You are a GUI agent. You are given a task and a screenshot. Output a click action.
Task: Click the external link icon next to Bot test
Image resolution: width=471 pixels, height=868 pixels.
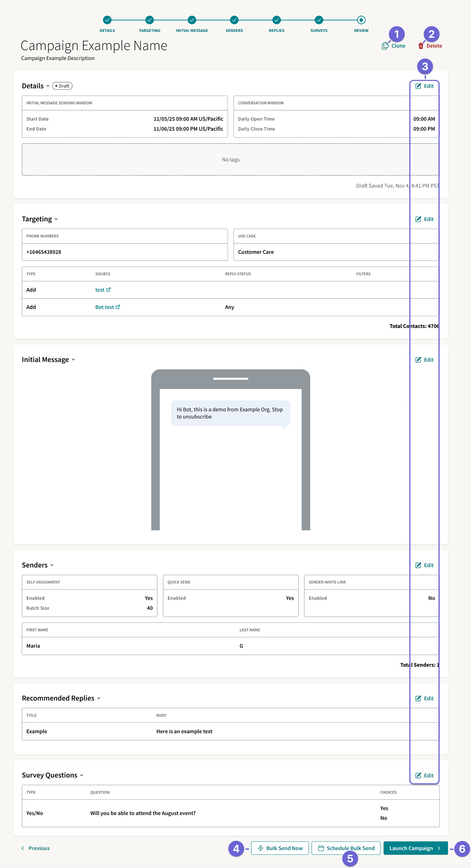(x=118, y=307)
